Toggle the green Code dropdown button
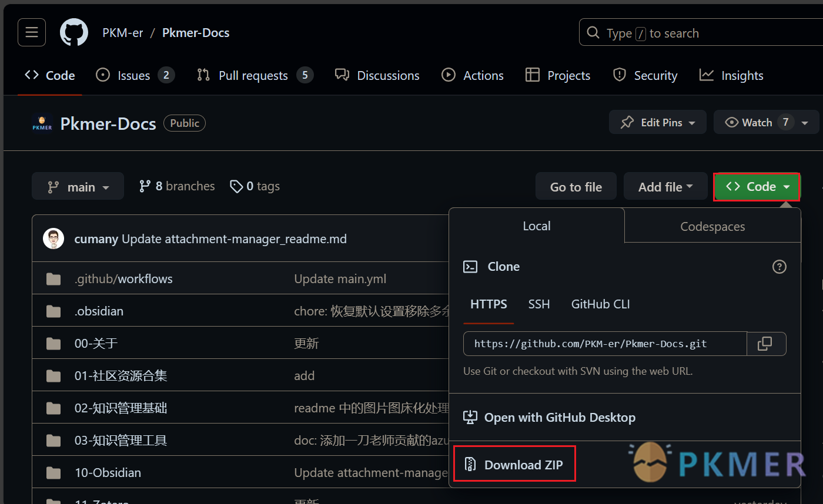Viewport: 823px width, 504px height. click(758, 187)
